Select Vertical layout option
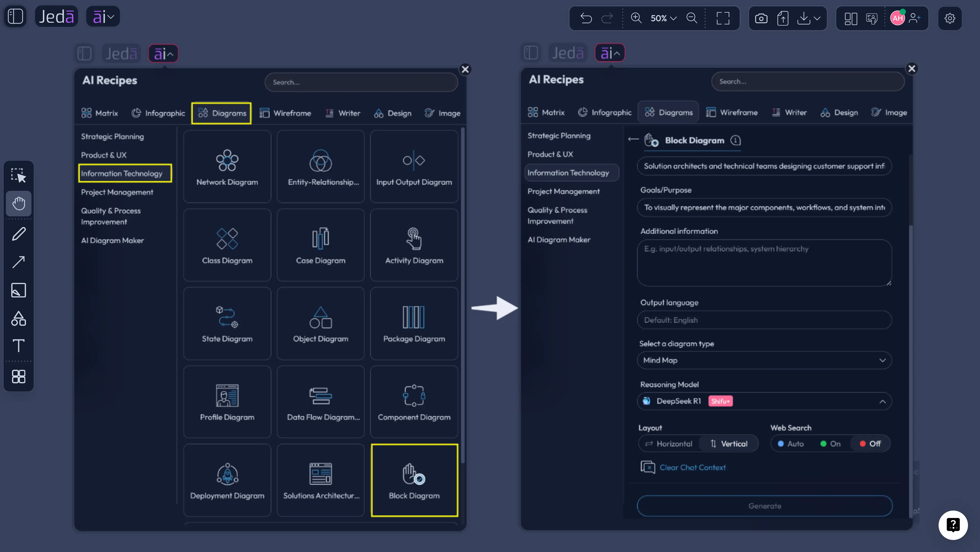The width and height of the screenshot is (980, 552). click(x=729, y=444)
